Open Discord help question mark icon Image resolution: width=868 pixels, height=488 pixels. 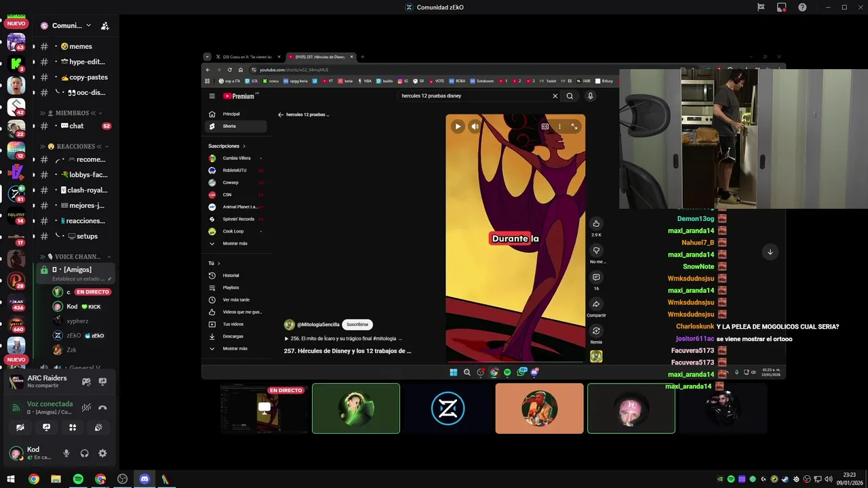(803, 7)
